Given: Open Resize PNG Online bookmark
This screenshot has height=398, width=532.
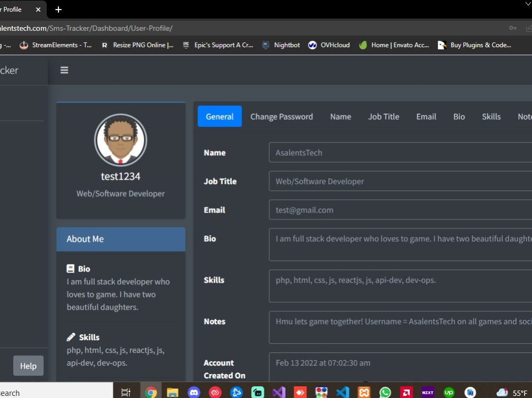Looking at the screenshot, I should [137, 45].
